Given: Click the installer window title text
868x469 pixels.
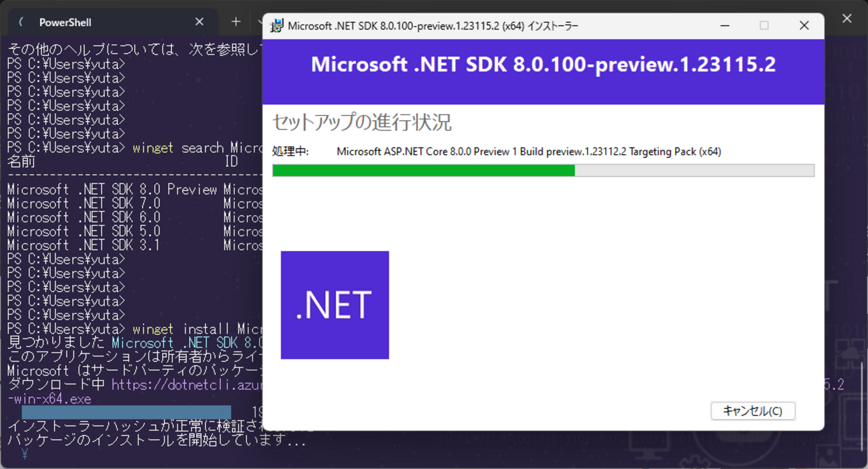Looking at the screenshot, I should tap(433, 25).
